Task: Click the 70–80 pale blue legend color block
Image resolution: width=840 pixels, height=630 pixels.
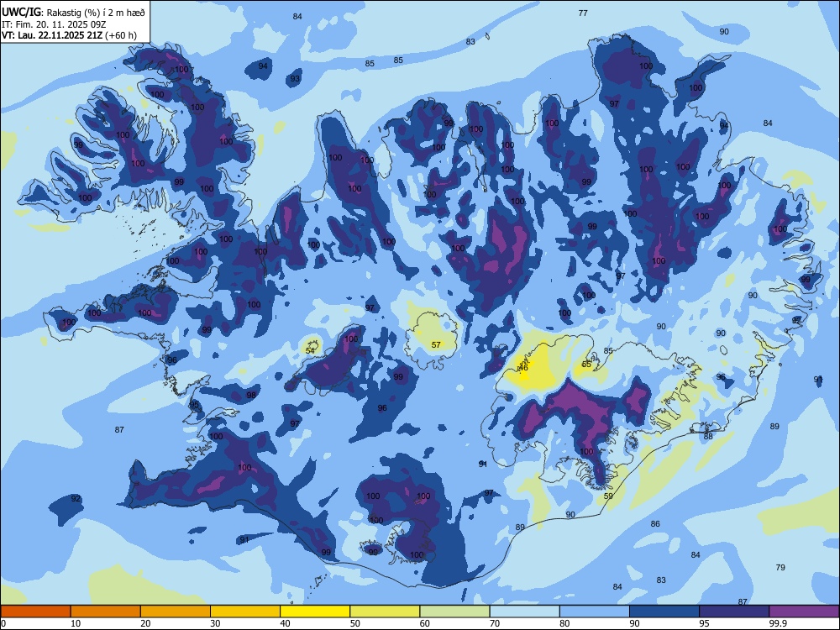Action: coord(525,612)
